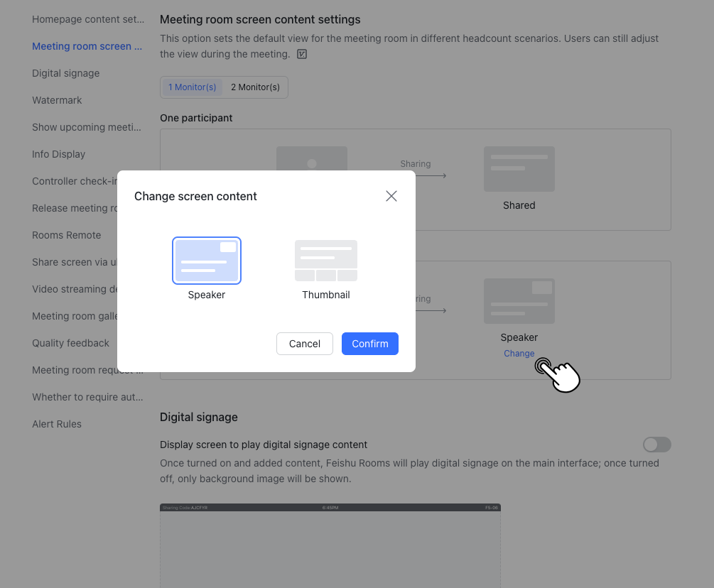The height and width of the screenshot is (588, 714).
Task: Select the 1 Monitor(s) tab
Action: (x=192, y=87)
